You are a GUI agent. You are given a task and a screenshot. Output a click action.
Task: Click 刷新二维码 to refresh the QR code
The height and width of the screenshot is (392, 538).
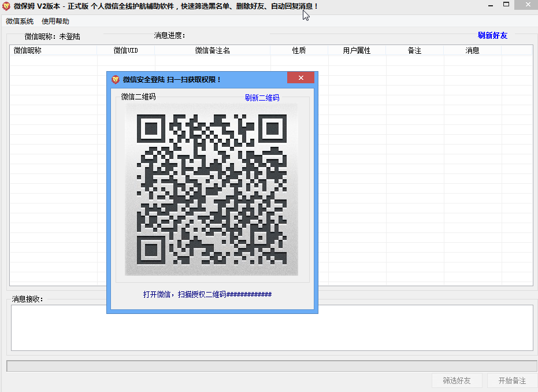click(262, 98)
